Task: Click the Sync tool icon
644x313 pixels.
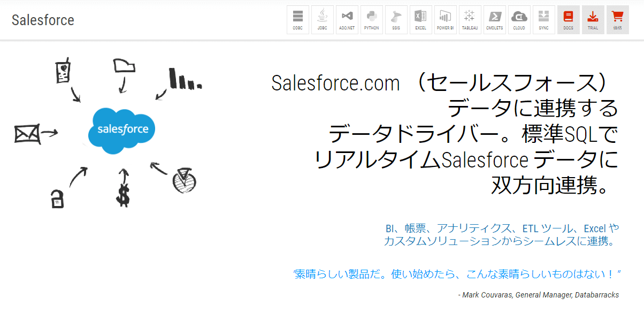Action: click(543, 20)
